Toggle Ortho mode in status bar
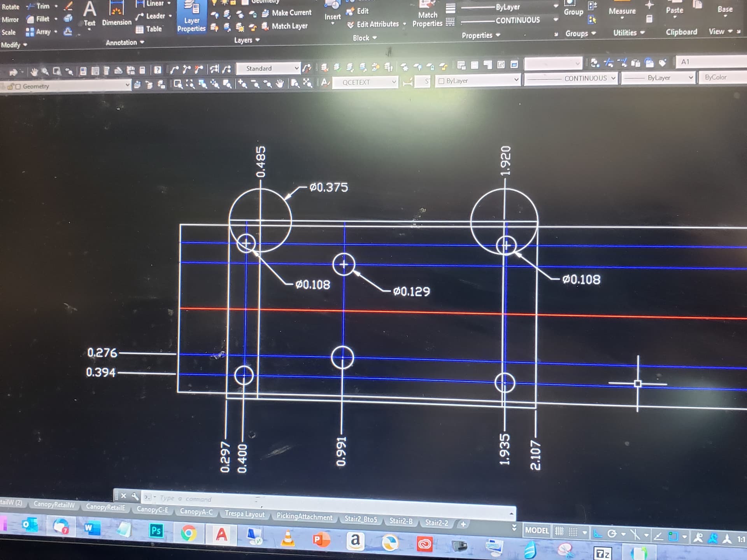747x560 pixels. (x=598, y=534)
